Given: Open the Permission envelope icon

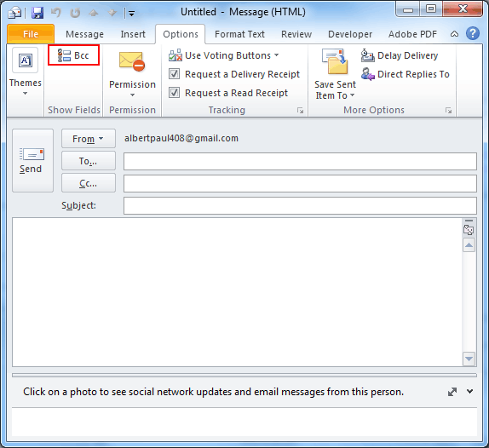Looking at the screenshot, I should click(132, 61).
